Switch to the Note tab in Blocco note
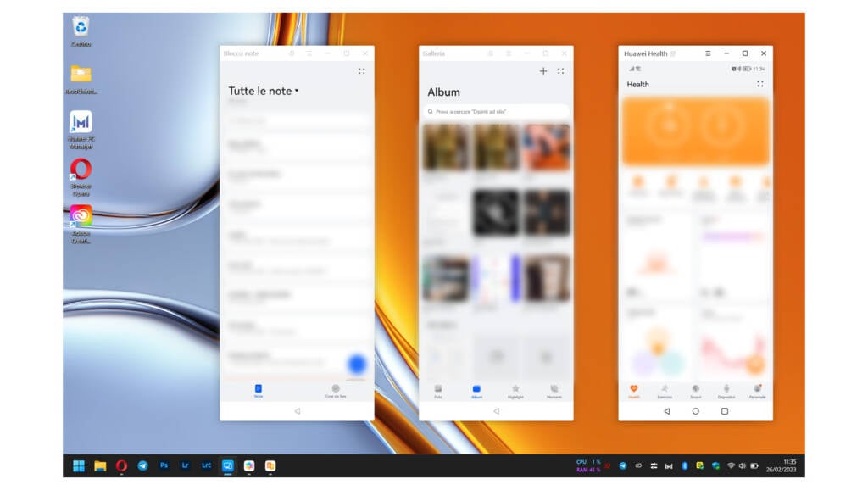Viewport: 868px width, 490px height. (x=258, y=391)
